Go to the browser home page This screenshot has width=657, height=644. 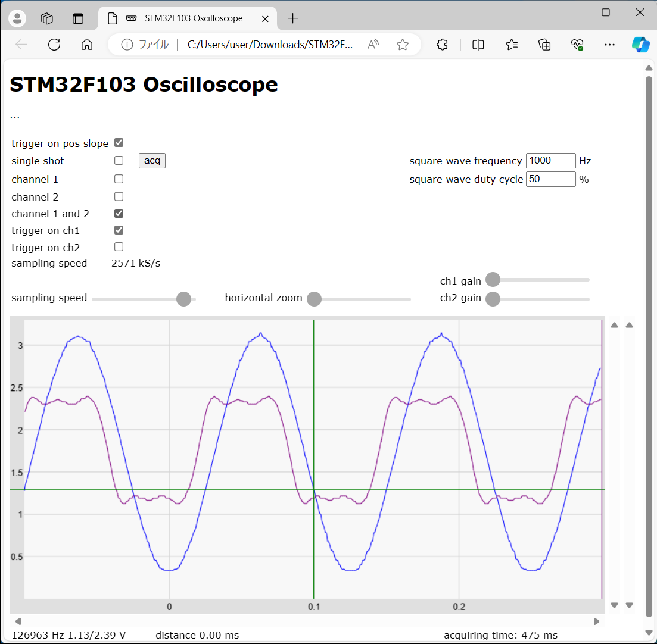pos(87,45)
